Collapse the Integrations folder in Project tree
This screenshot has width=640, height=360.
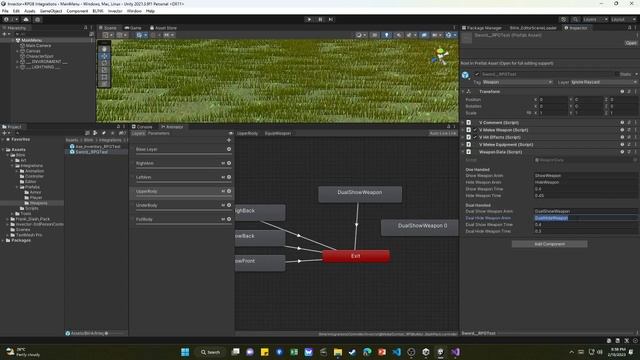13,166
